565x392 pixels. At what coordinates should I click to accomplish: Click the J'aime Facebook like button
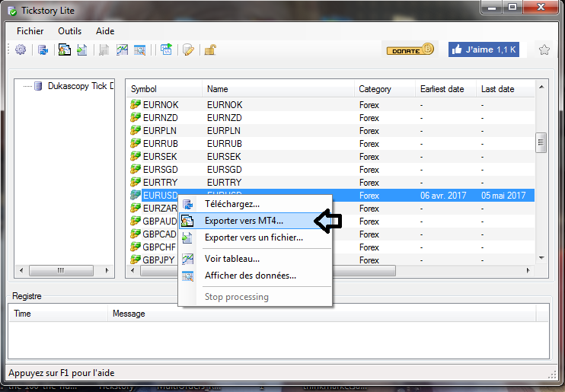point(483,49)
